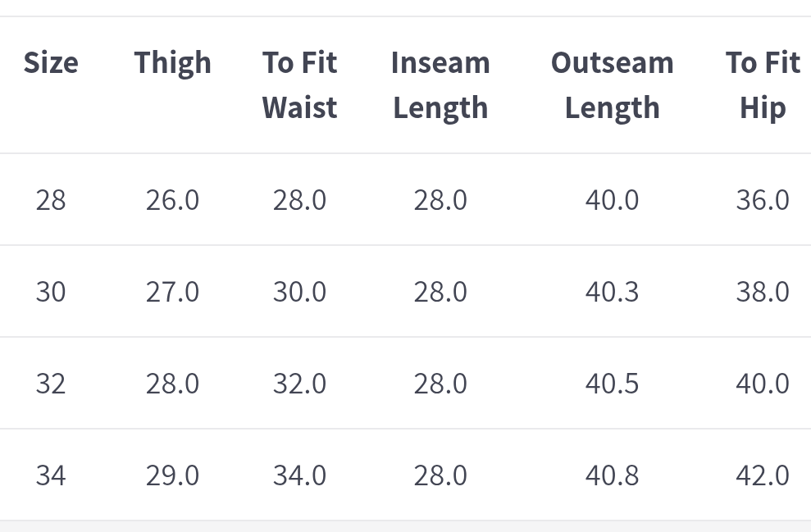Select the size 34 row label
811x532 pixels.
pyautogui.click(x=51, y=475)
